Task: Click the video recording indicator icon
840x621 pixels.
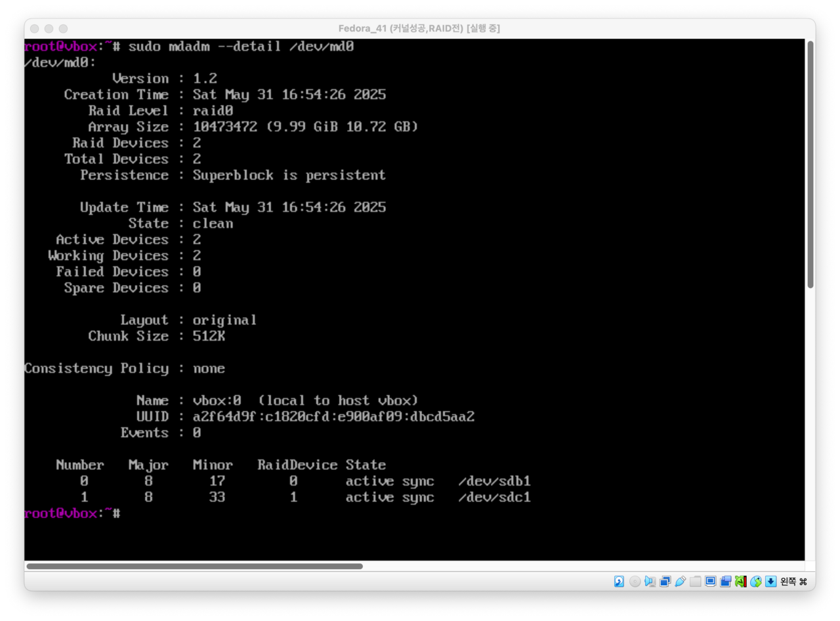Action: point(725,582)
